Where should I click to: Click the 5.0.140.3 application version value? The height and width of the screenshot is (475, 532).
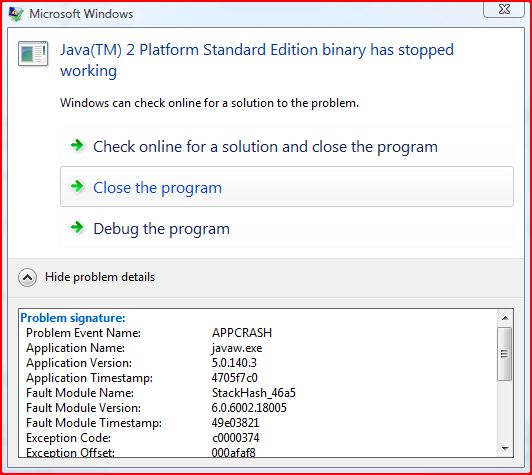pyautogui.click(x=234, y=363)
